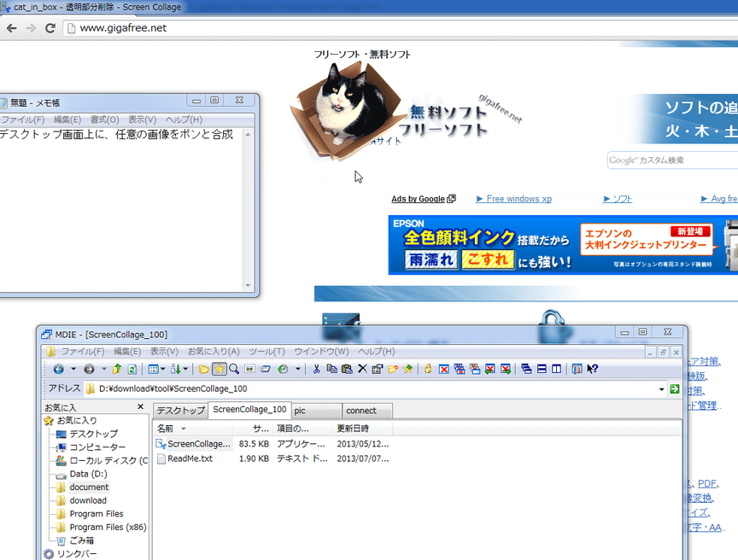Open the ファイル(F) menu in MDIE
The height and width of the screenshot is (560, 738).
click(83, 352)
